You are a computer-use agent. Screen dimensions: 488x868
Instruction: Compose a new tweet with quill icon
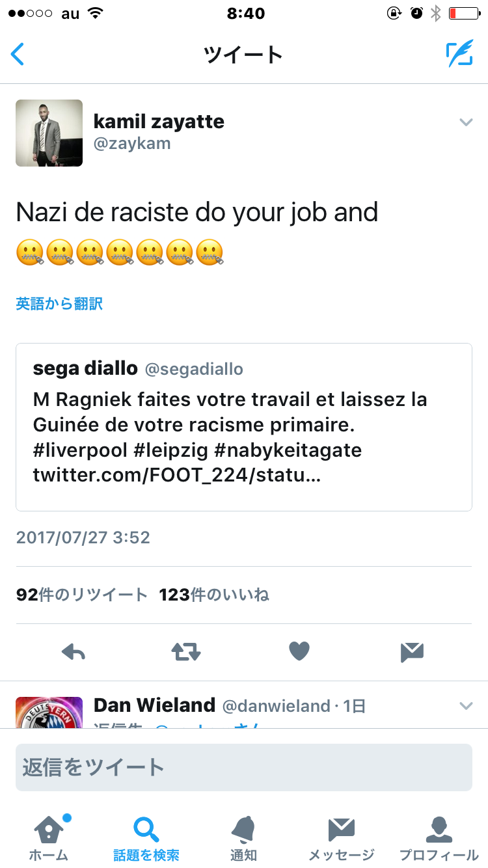click(459, 54)
